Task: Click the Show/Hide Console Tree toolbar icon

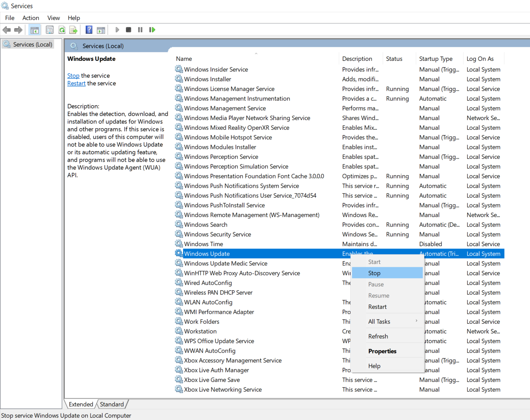Action: coord(35,30)
